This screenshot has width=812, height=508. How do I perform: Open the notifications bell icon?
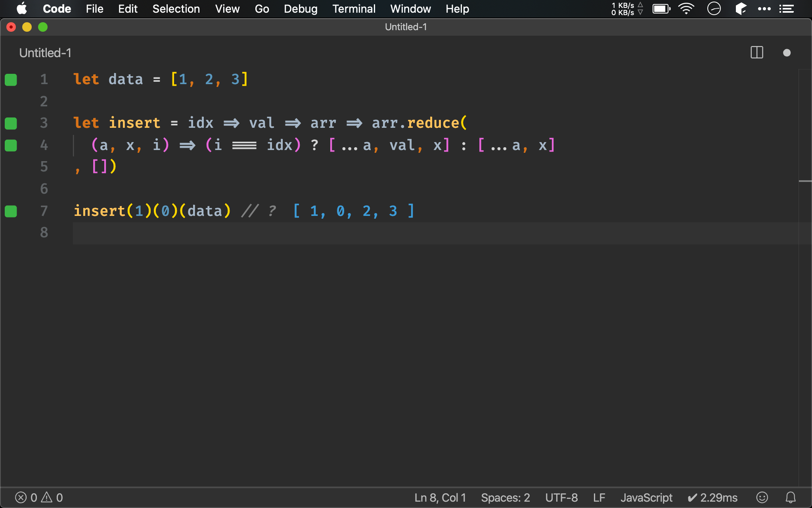[x=791, y=497]
